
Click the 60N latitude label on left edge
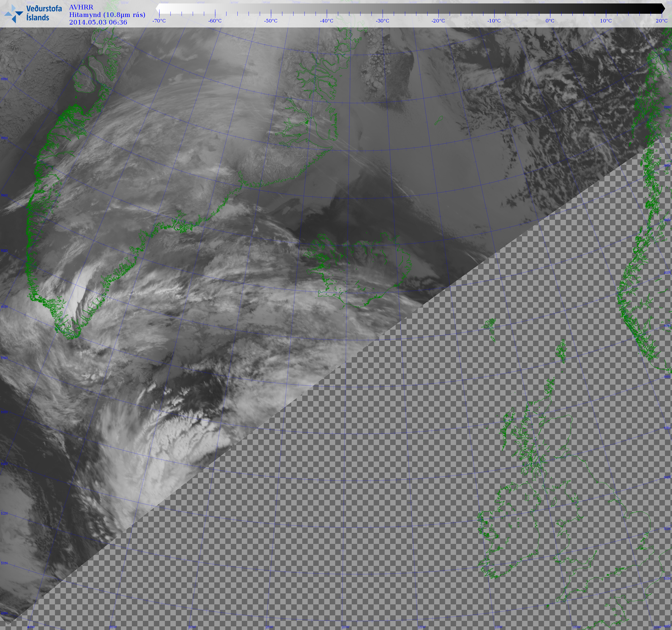coord(4,307)
